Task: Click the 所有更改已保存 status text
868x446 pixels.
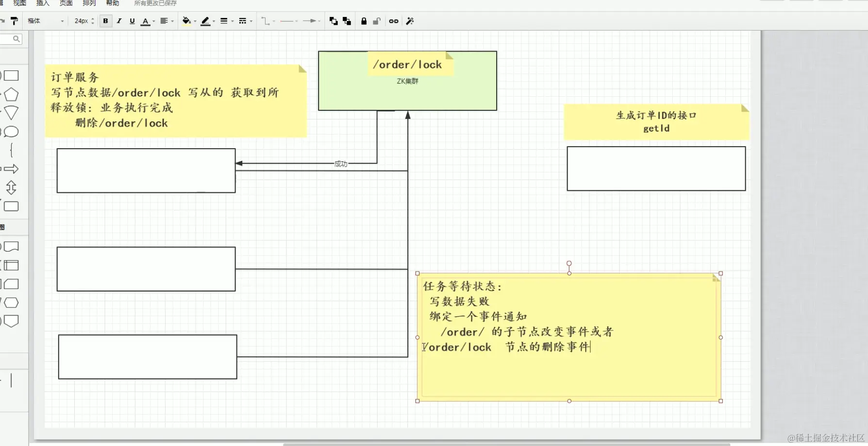Action: [155, 3]
